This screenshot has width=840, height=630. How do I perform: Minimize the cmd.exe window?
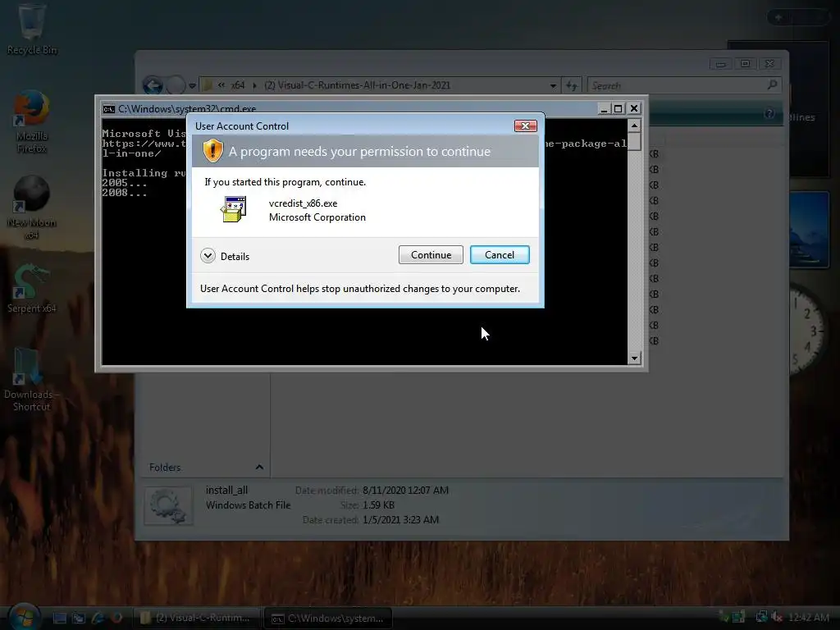pyautogui.click(x=604, y=109)
